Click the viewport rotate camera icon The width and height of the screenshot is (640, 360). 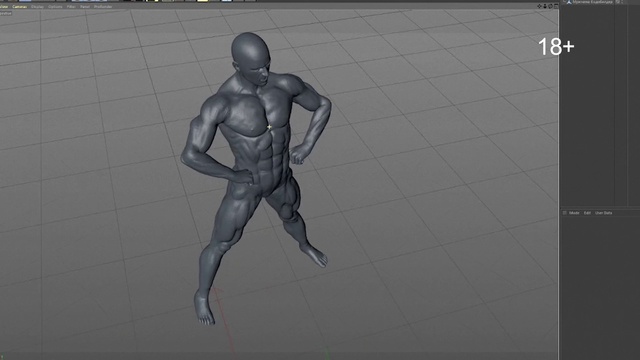click(x=550, y=6)
